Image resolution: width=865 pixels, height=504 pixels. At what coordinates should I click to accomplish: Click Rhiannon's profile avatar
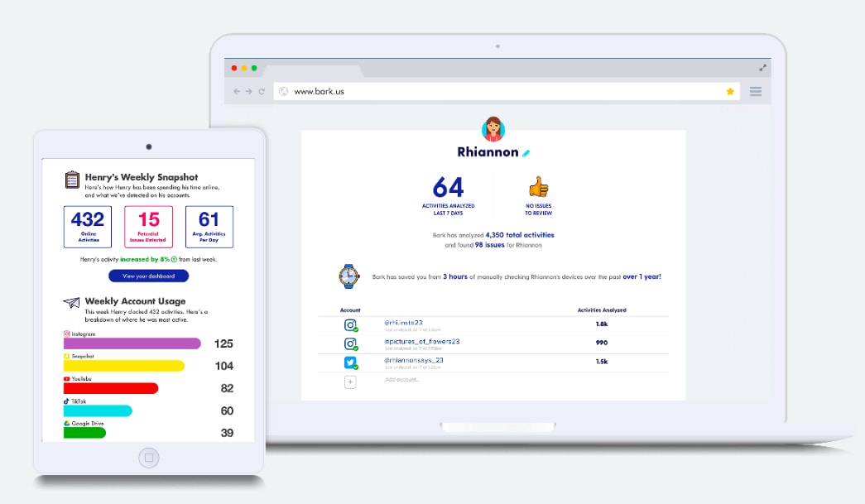(x=493, y=129)
